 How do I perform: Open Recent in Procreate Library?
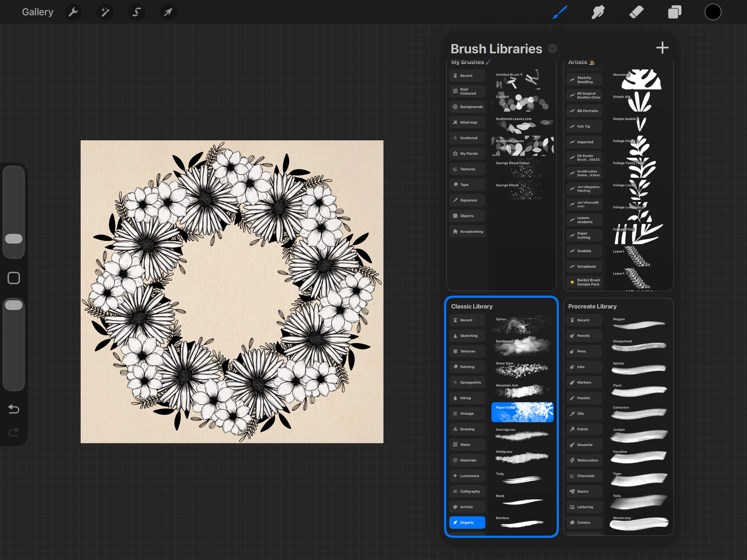(584, 320)
